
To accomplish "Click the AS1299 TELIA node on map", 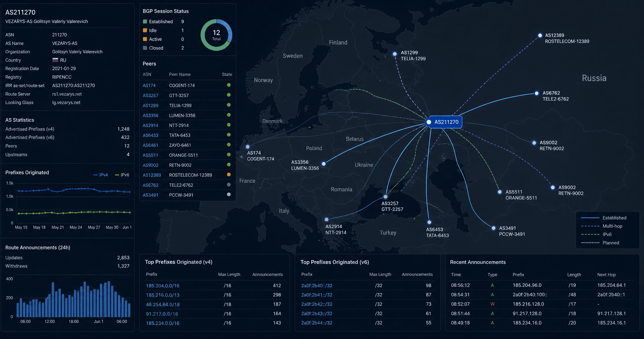I will pos(395,54).
